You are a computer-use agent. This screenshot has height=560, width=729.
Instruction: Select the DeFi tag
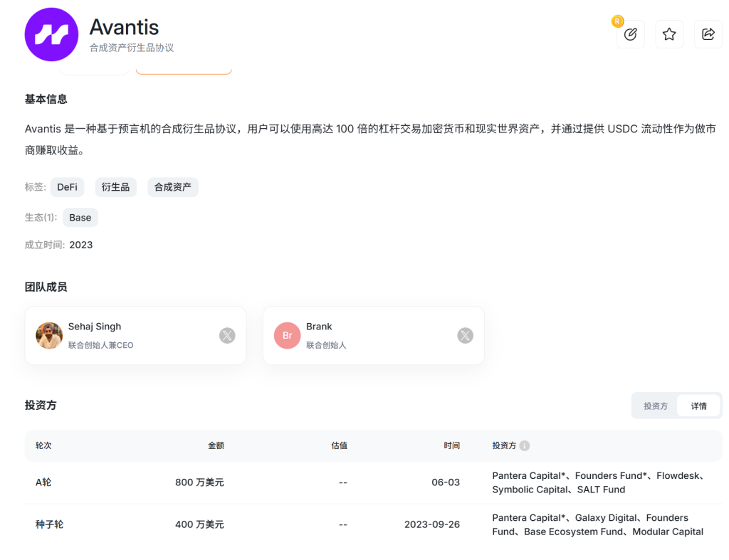(68, 187)
